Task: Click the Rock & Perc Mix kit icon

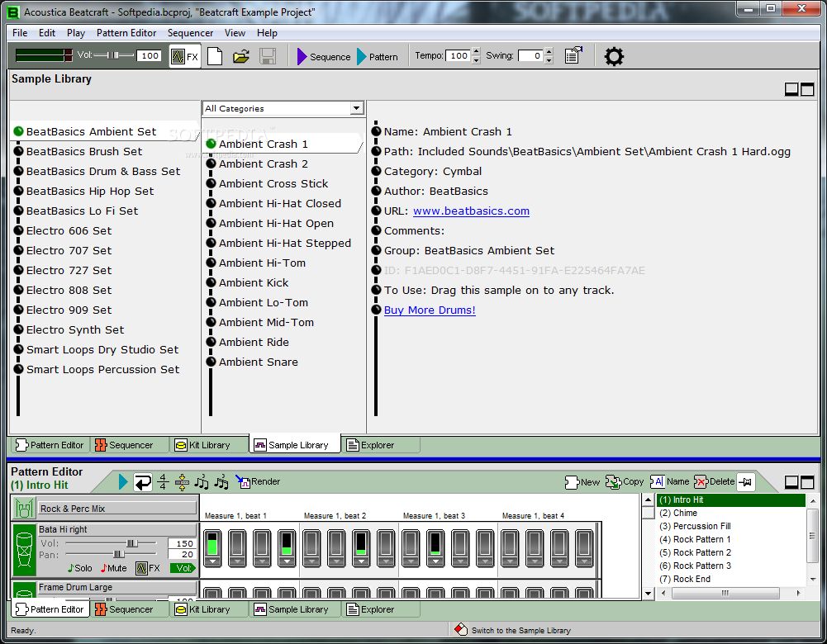Action: [x=23, y=508]
